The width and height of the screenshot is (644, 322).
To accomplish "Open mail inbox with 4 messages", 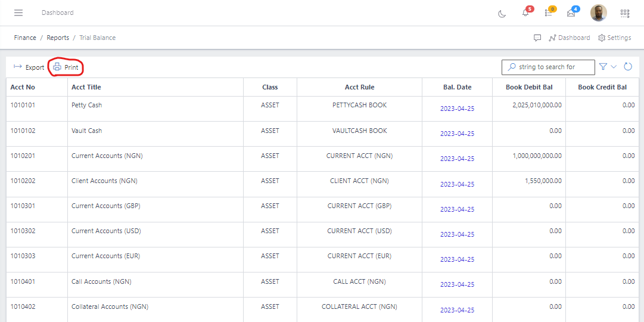I will [571, 13].
